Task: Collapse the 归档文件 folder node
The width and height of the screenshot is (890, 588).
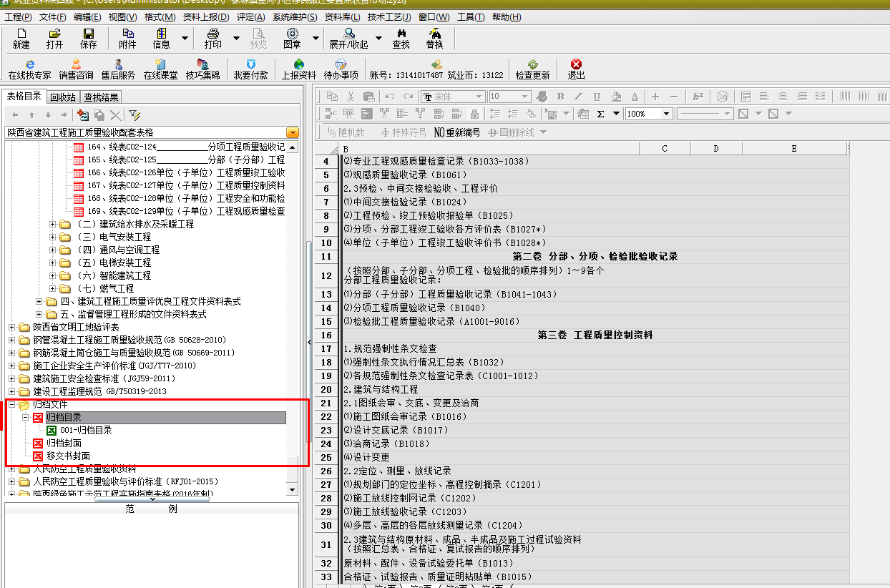Action: pyautogui.click(x=12, y=405)
